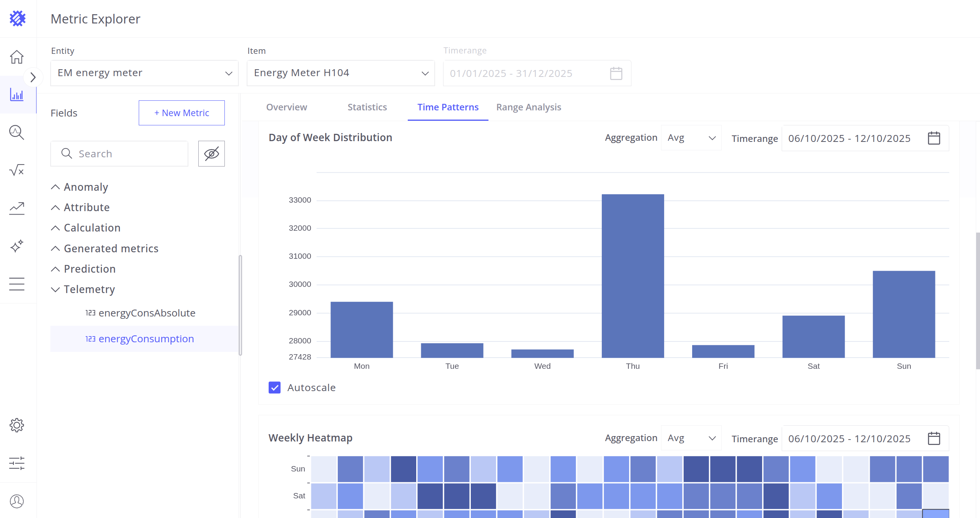980x518 pixels.
Task: Expand the sidebar with arrow button
Action: [33, 77]
